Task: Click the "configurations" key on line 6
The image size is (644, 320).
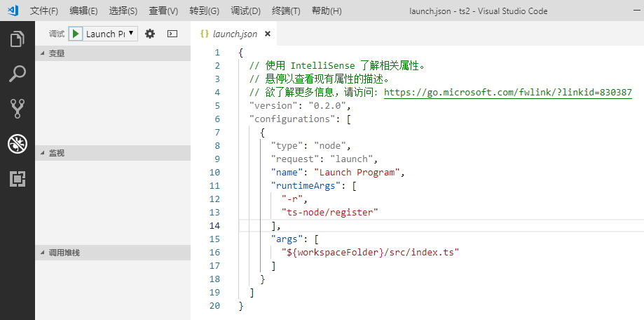Action: coord(292,119)
